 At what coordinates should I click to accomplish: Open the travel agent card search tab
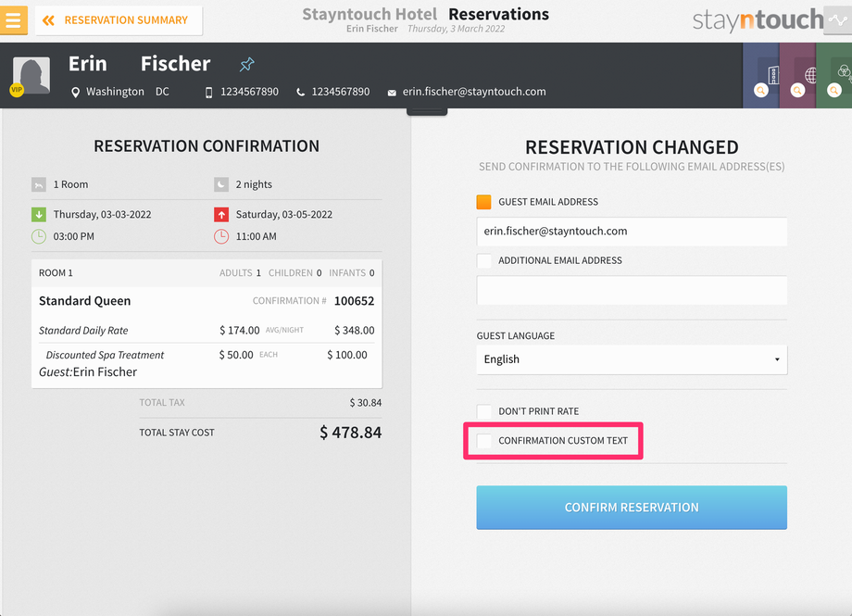(797, 76)
